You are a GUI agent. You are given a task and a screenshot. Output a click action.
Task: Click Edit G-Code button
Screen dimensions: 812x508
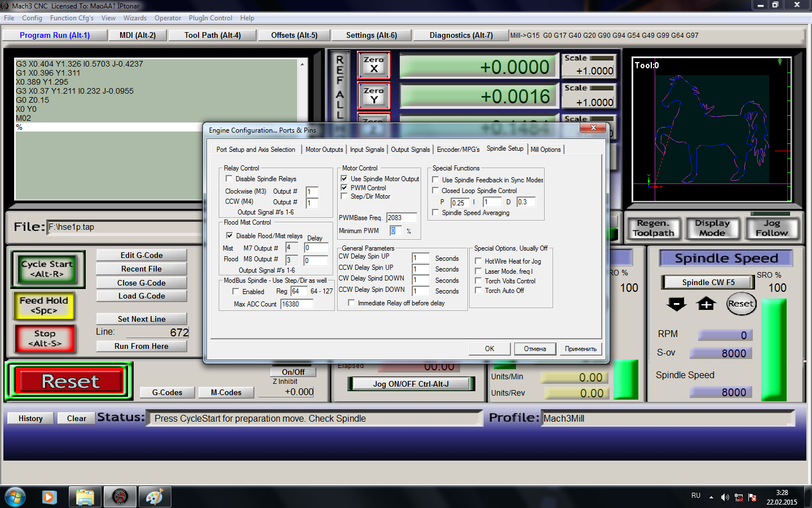point(142,255)
